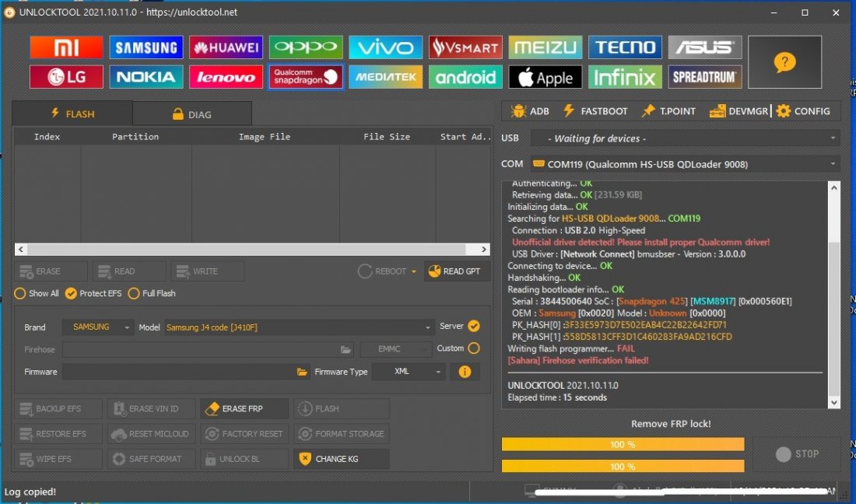Switch to the FLASH tab

point(72,114)
